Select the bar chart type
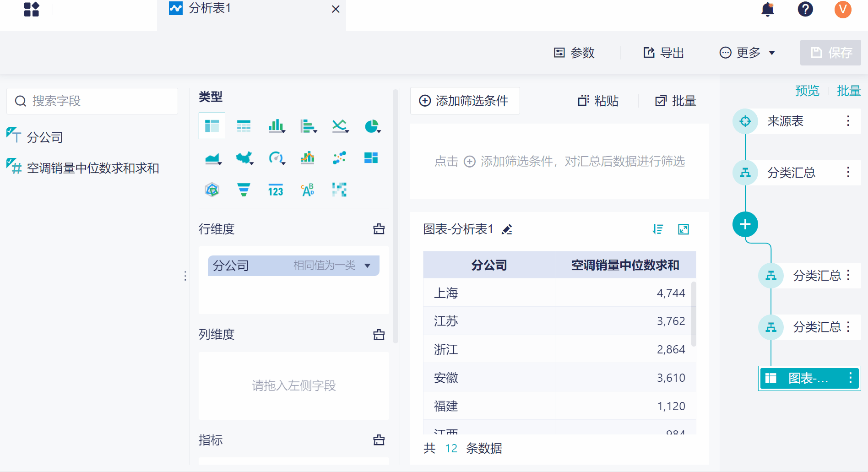Screen dimensions: 868x472 point(276,126)
